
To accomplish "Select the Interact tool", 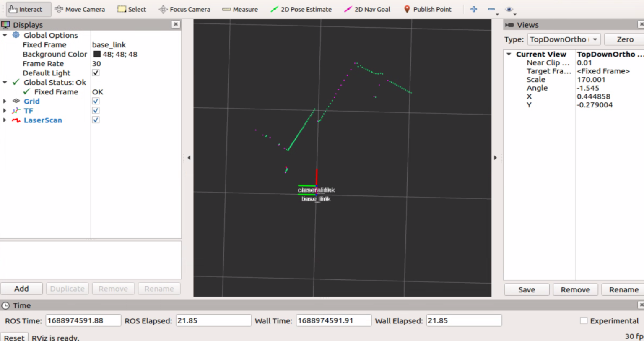I will pos(26,9).
